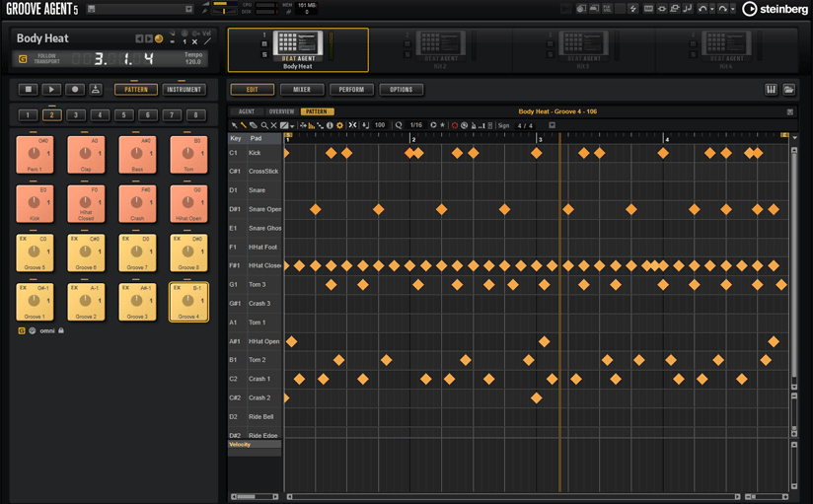
Task: Select the Zoom magnifier tool
Action: 264,125
